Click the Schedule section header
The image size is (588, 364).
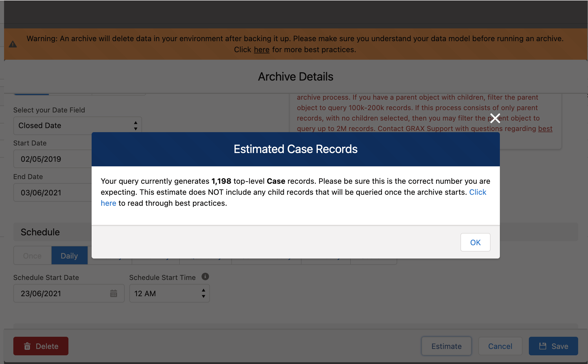coord(40,232)
